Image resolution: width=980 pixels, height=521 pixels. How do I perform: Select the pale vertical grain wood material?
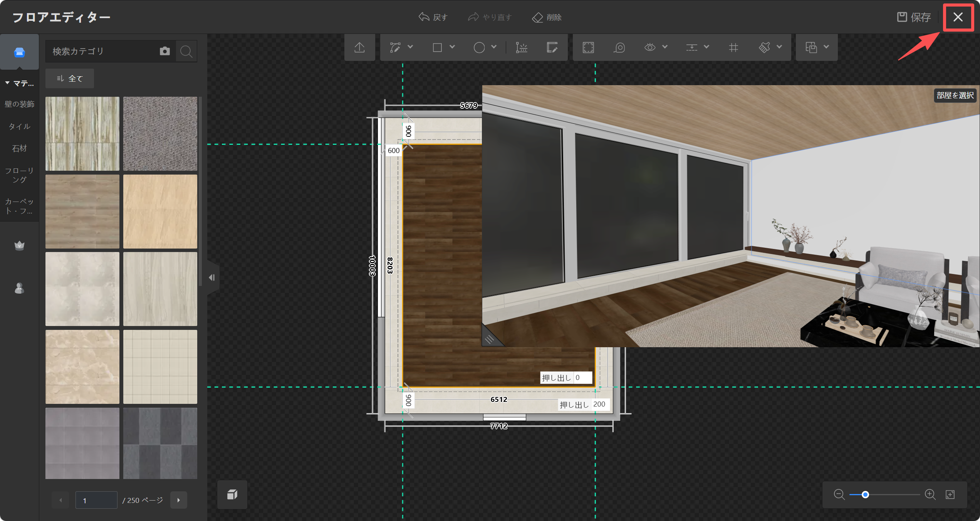160,289
